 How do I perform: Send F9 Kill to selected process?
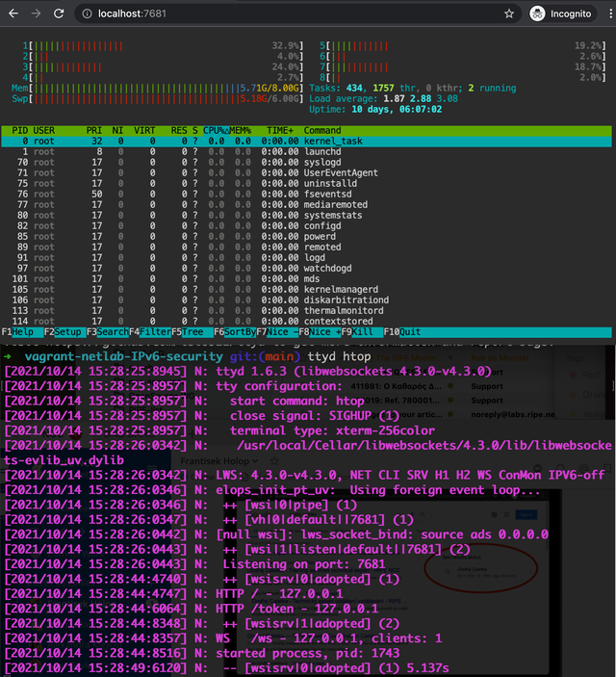(x=362, y=332)
